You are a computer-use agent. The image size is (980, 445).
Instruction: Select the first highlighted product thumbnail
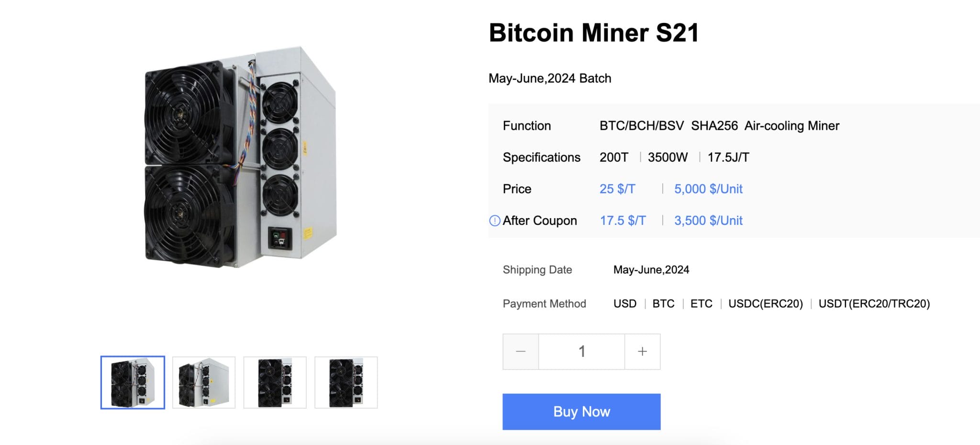click(133, 382)
